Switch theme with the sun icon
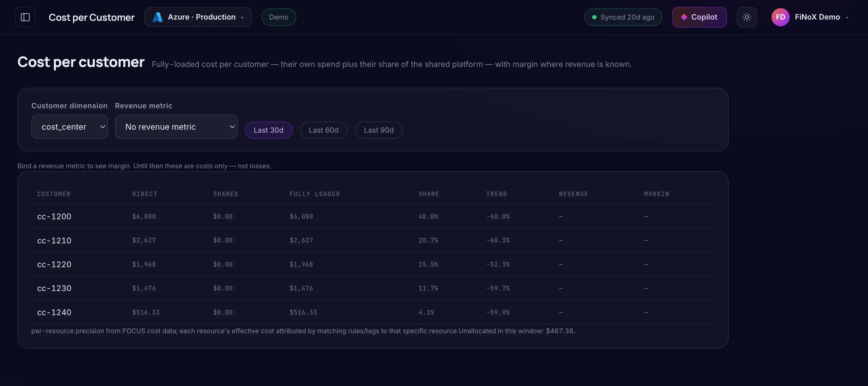The width and height of the screenshot is (868, 386). (747, 17)
